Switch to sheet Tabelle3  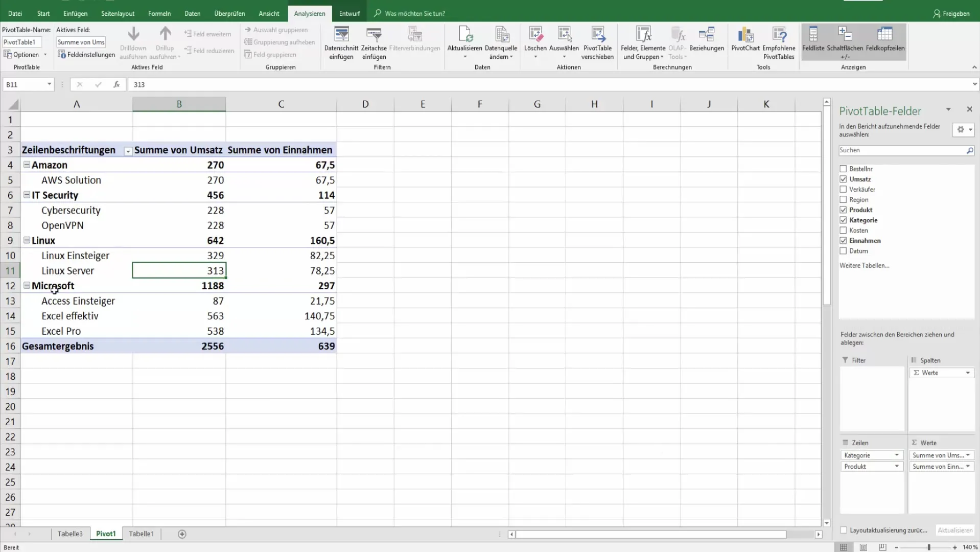pos(70,534)
